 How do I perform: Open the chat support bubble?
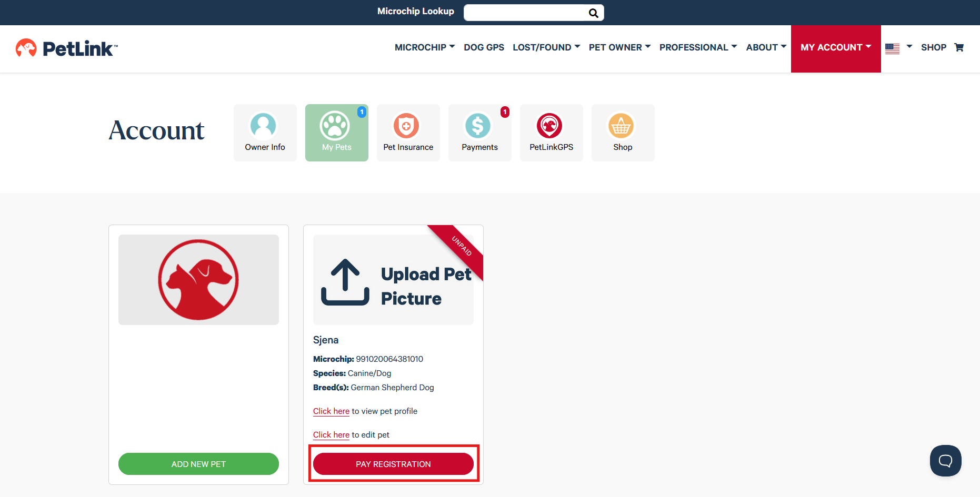coord(945,461)
